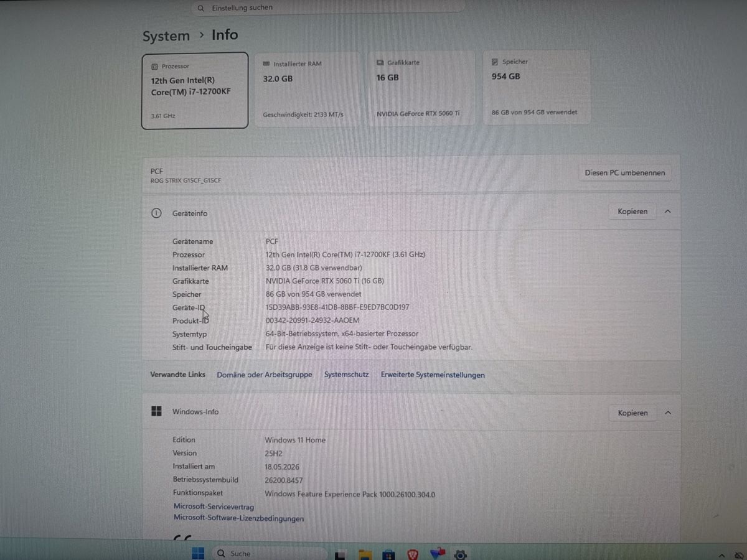Click the Einstellung suchen search field

click(x=328, y=8)
